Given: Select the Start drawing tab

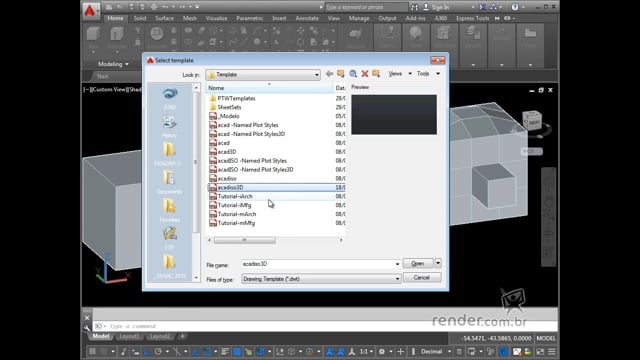Looking at the screenshot, I should (x=102, y=76).
